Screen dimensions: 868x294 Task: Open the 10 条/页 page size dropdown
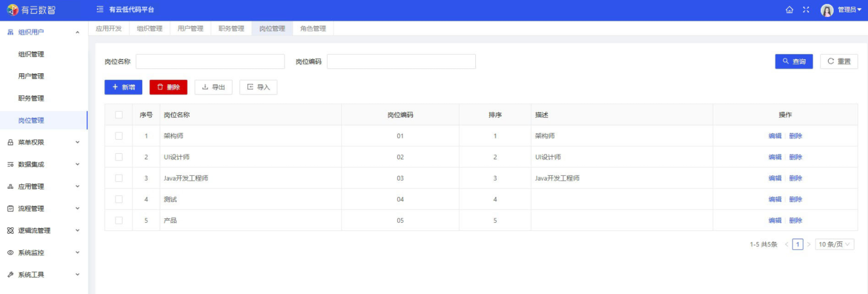click(834, 245)
